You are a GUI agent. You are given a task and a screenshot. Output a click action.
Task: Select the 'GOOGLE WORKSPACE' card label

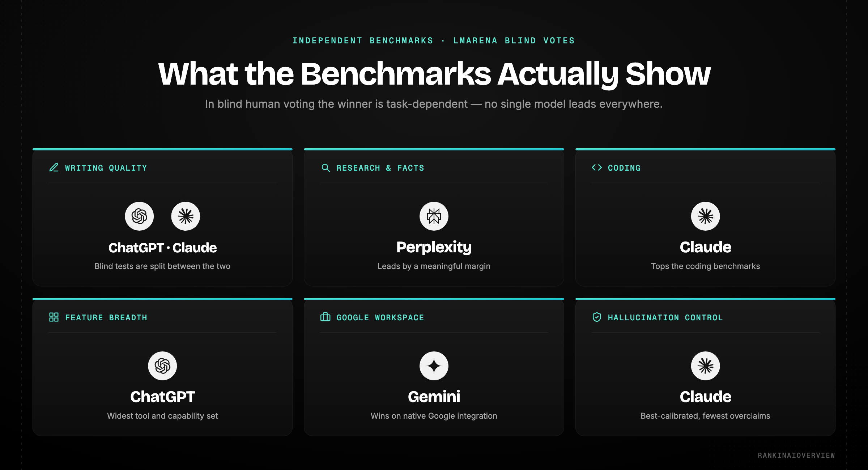(x=380, y=317)
